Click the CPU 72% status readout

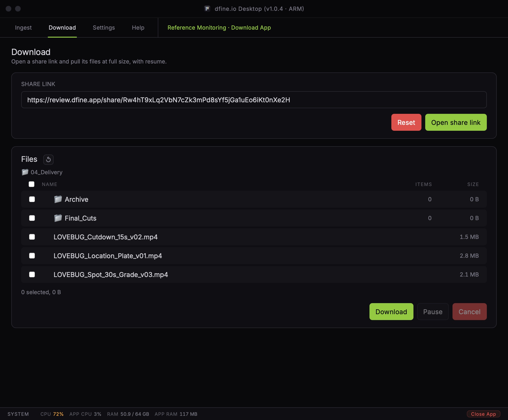(52, 414)
